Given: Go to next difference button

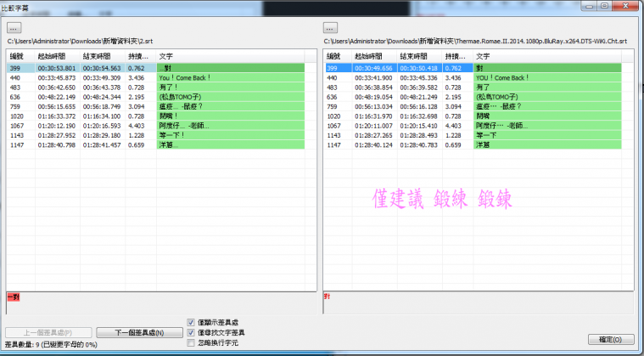Looking at the screenshot, I should pos(140,332).
